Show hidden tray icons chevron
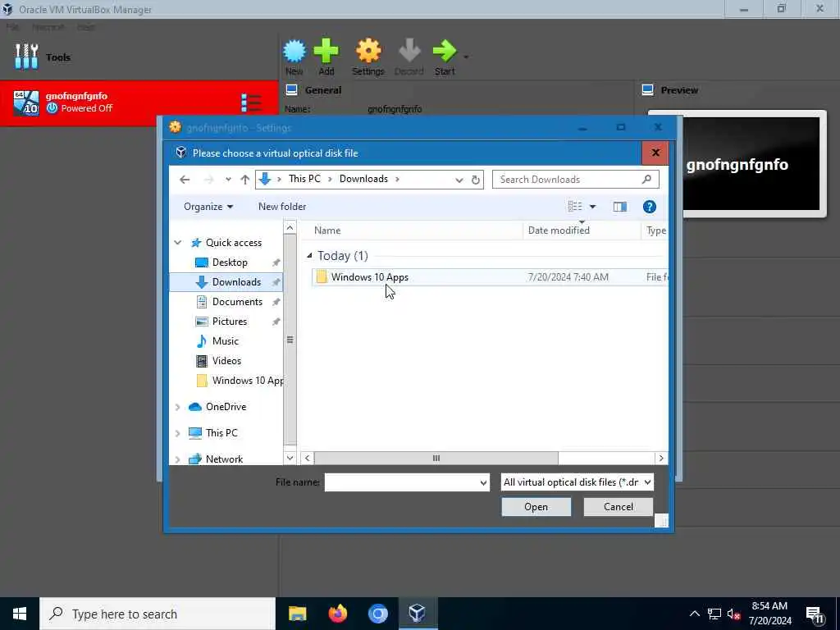This screenshot has width=840, height=630. coord(694,614)
